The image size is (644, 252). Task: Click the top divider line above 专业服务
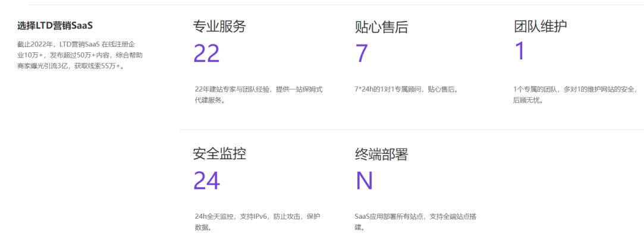click(333, 5)
